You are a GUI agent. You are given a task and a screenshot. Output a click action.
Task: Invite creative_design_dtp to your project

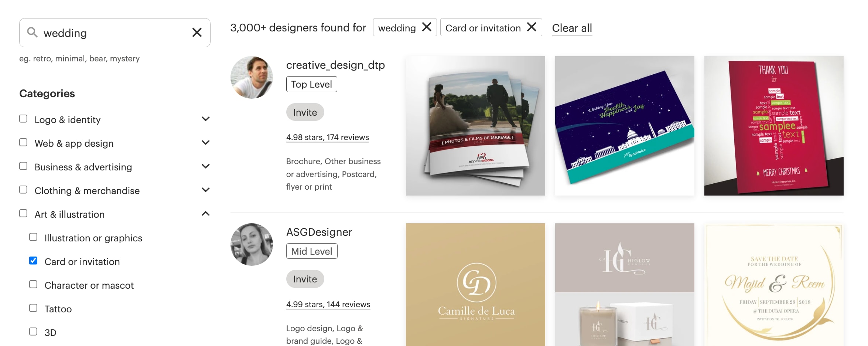pos(305,112)
